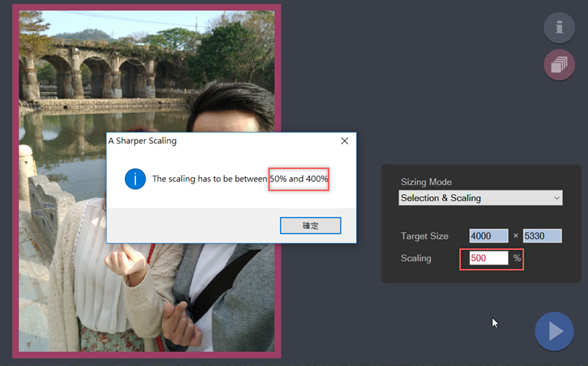Click the batch processing stacked-pages icon

tap(559, 65)
